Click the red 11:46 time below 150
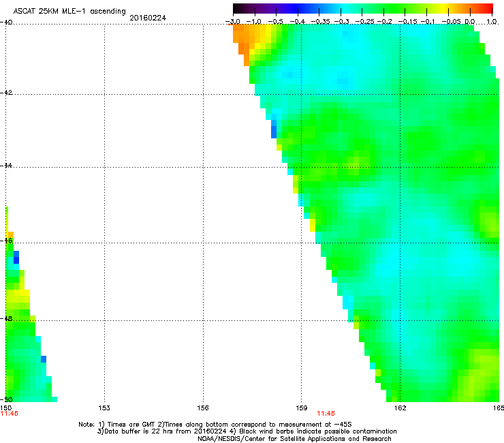Viewport: 504px width, 443px height. pyautogui.click(x=9, y=414)
